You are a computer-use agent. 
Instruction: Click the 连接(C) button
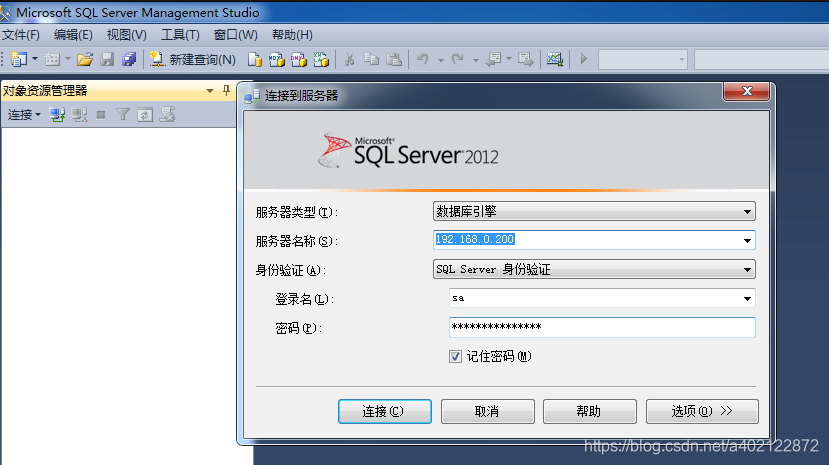(385, 411)
